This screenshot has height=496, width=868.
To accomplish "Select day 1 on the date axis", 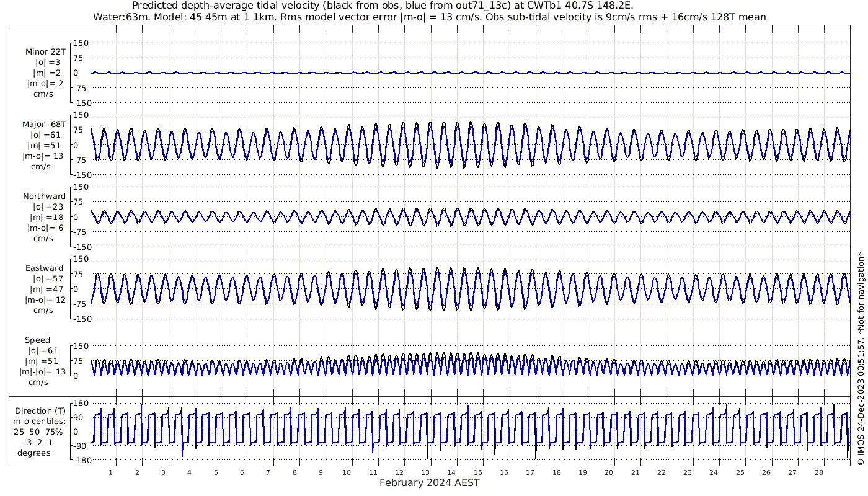I will coord(111,472).
